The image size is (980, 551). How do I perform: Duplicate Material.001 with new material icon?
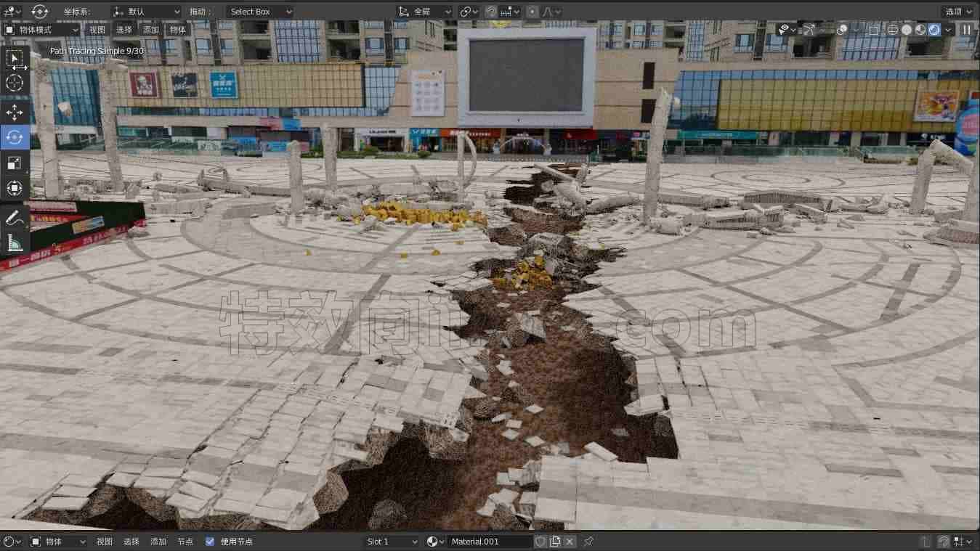[x=555, y=542]
